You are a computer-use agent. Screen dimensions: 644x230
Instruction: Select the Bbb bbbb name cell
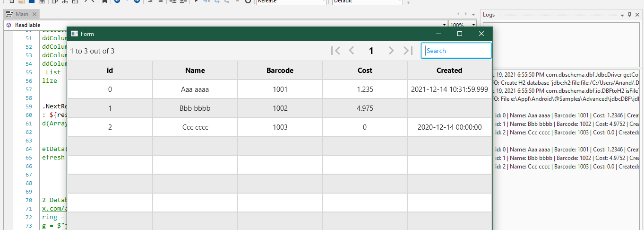[195, 108]
